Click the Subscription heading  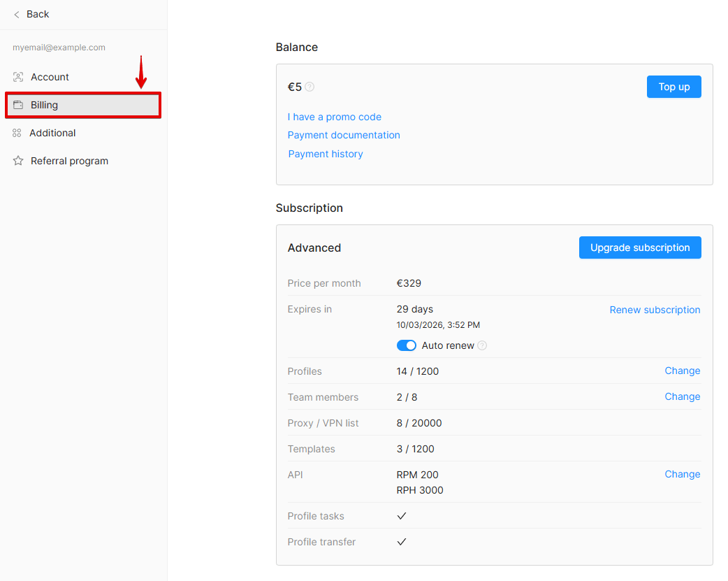(310, 208)
